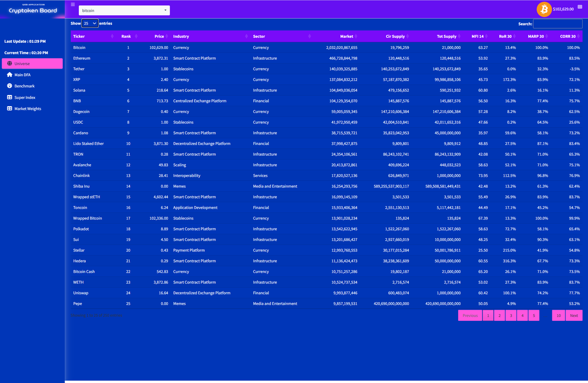The image size is (588, 383).
Task: Click the Ethereum ticker cell
Action: tap(93, 58)
